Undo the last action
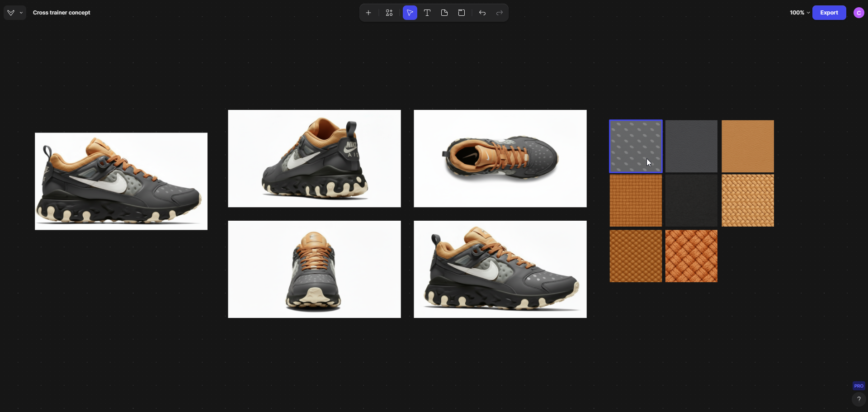This screenshot has height=412, width=868. pos(482,13)
